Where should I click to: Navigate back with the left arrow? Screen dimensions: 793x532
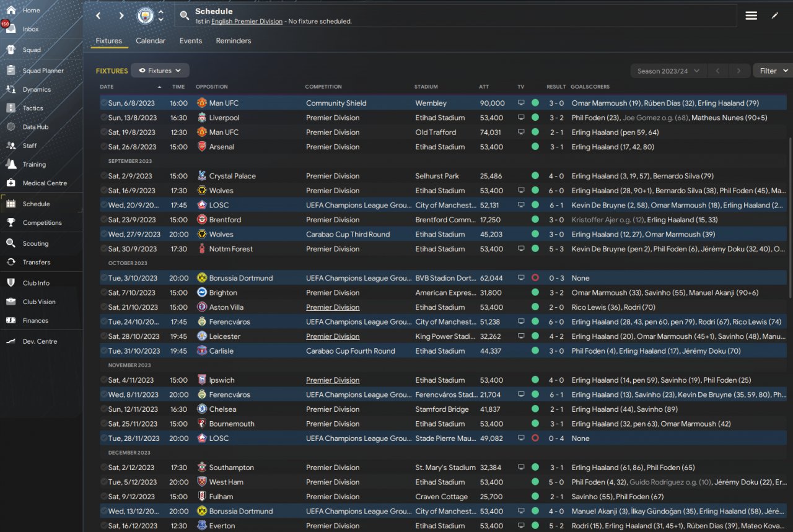tap(98, 16)
